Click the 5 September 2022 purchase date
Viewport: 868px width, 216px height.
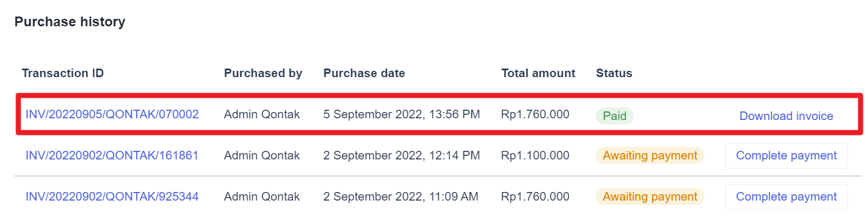[402, 114]
